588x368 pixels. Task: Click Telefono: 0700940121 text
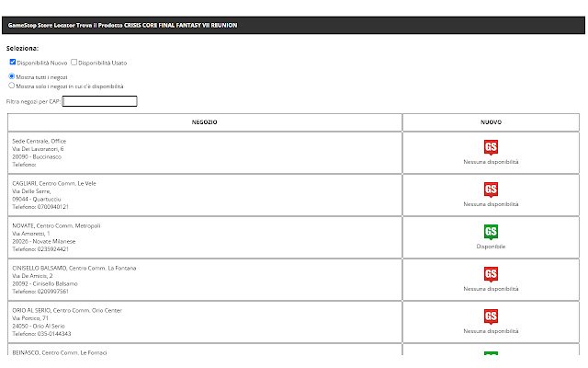click(x=40, y=207)
